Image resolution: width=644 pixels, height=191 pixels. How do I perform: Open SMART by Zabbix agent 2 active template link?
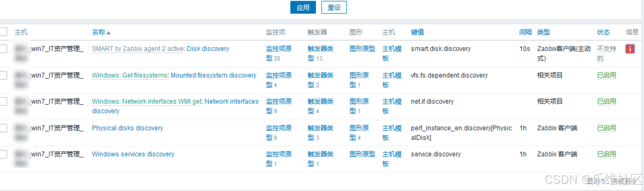[x=138, y=49]
